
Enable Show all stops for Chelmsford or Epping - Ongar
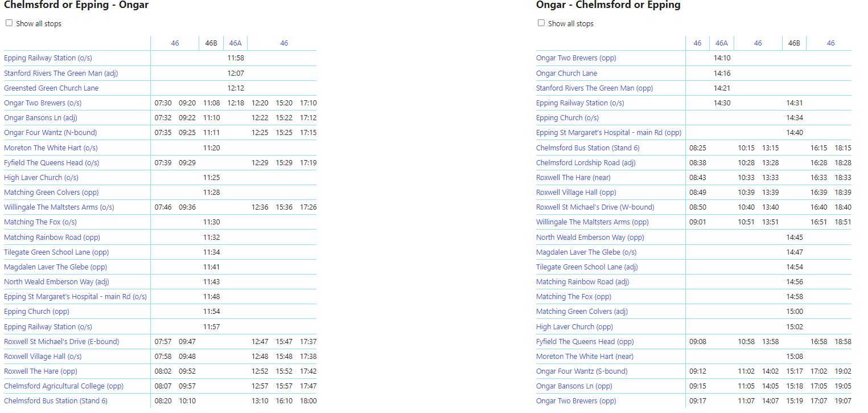pos(9,23)
